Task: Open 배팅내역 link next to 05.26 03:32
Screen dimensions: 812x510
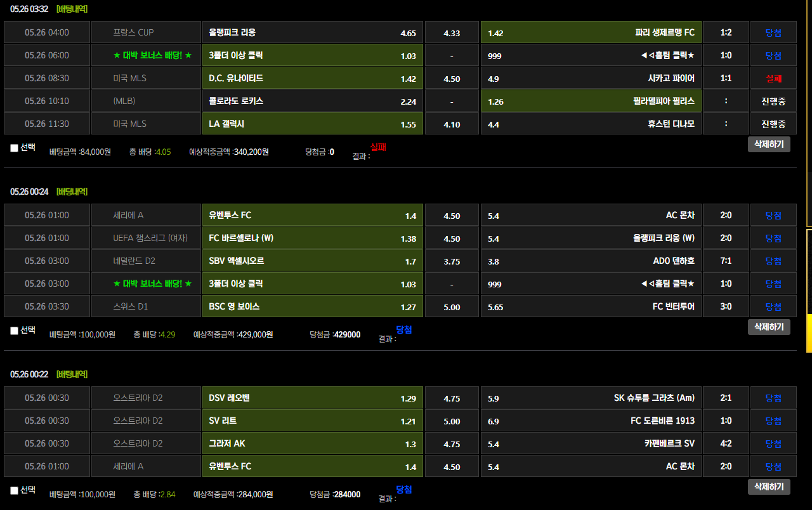Action: [x=72, y=9]
